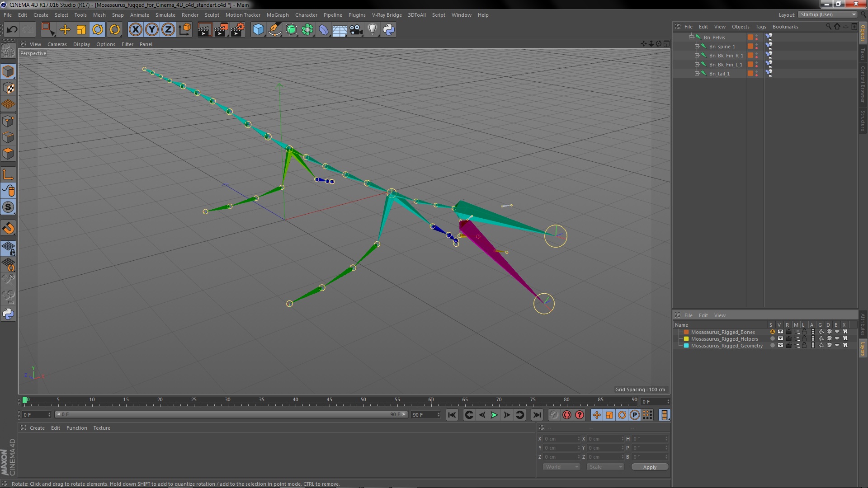Collapse the Bn_Pelvis tree node
This screenshot has height=488, width=868.
[x=691, y=37]
